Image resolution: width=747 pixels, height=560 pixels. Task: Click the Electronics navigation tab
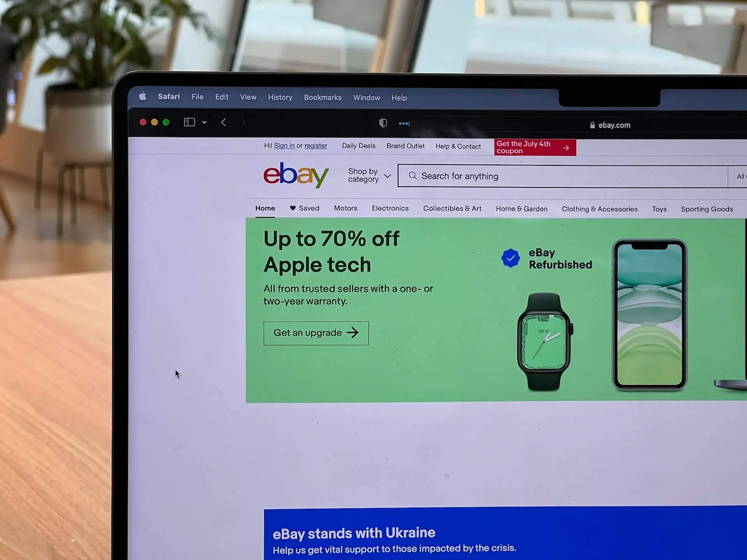point(391,209)
